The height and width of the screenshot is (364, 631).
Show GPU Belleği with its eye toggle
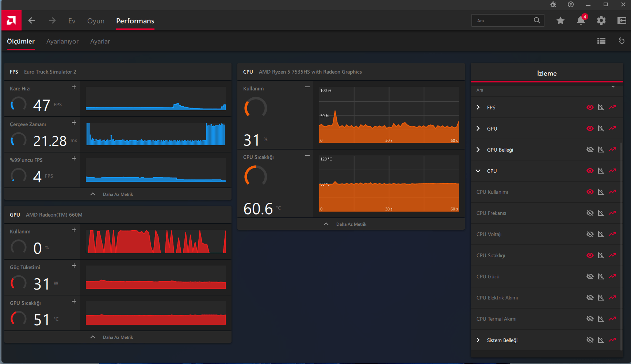point(590,150)
